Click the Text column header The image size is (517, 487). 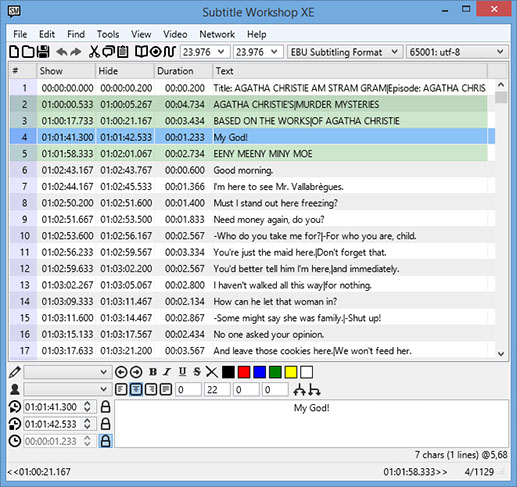point(350,71)
